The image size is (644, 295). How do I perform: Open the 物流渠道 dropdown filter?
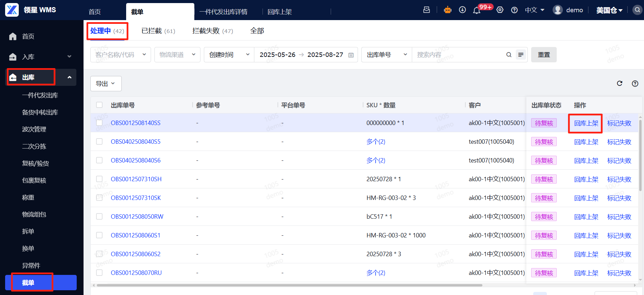[177, 55]
